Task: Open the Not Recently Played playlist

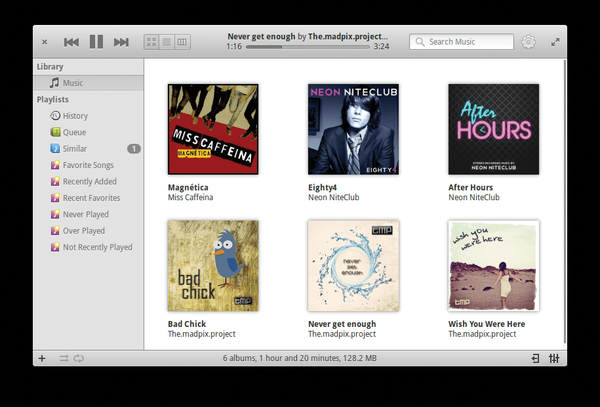Action: [88, 247]
